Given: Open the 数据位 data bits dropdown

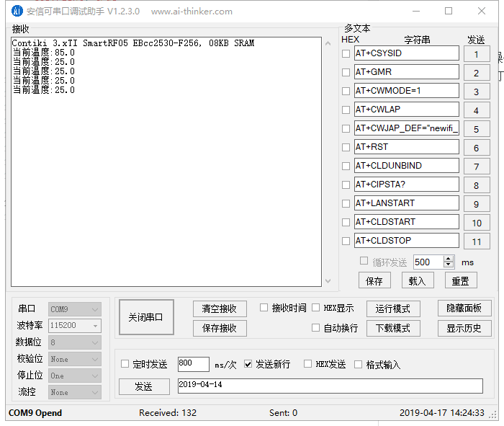Looking at the screenshot, I should 75,342.
